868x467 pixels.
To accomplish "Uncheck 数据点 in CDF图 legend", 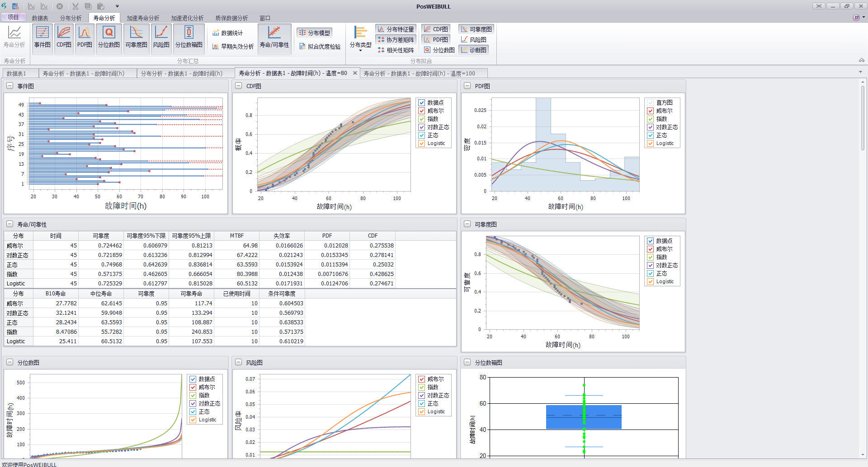I will tap(421, 103).
